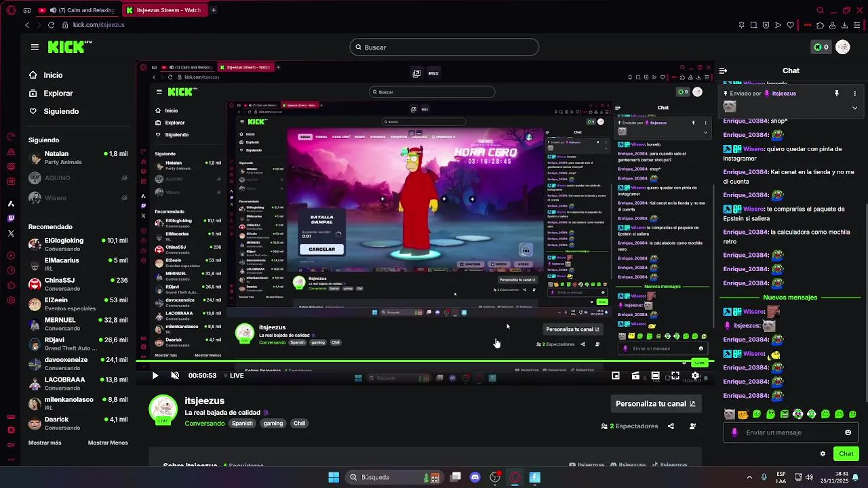Open the emoji picker in chat input
The height and width of the screenshot is (488, 868).
pyautogui.click(x=848, y=432)
